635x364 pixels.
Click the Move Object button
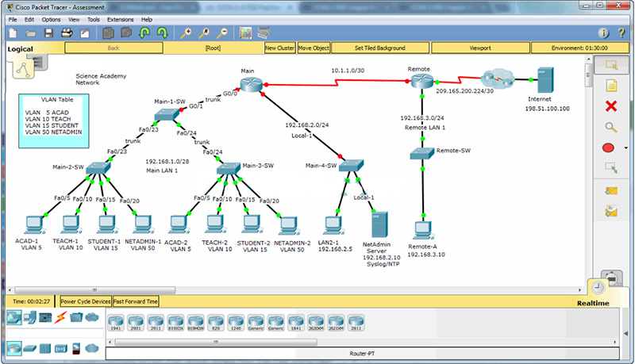314,48
